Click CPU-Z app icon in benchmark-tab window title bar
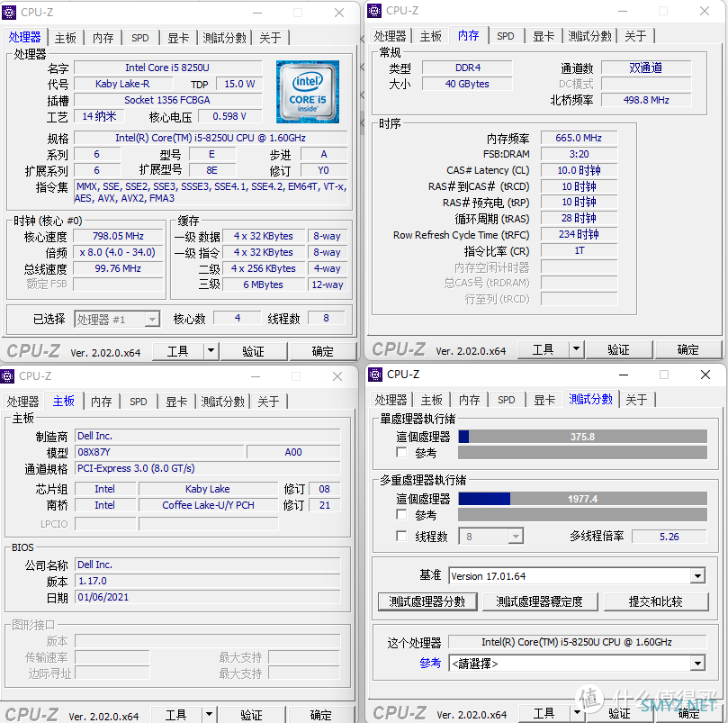Viewport: 728px width, 723px height. [374, 374]
